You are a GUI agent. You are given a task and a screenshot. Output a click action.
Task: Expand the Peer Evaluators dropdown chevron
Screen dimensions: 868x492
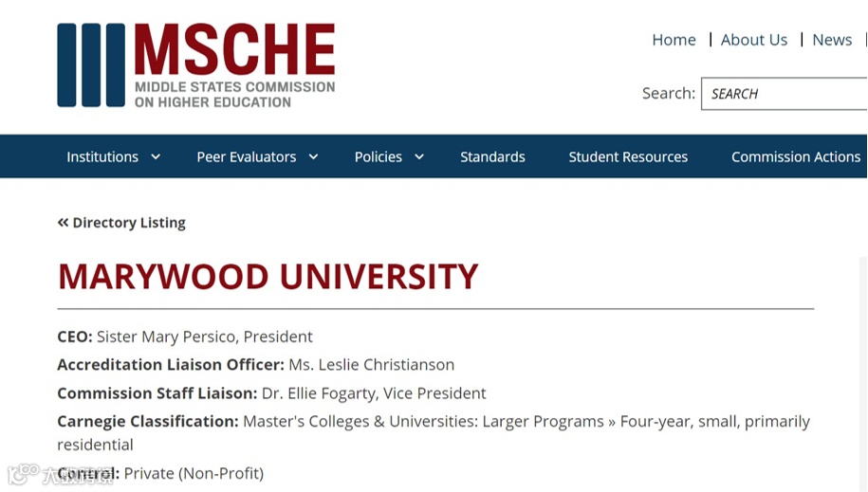pyautogui.click(x=313, y=157)
